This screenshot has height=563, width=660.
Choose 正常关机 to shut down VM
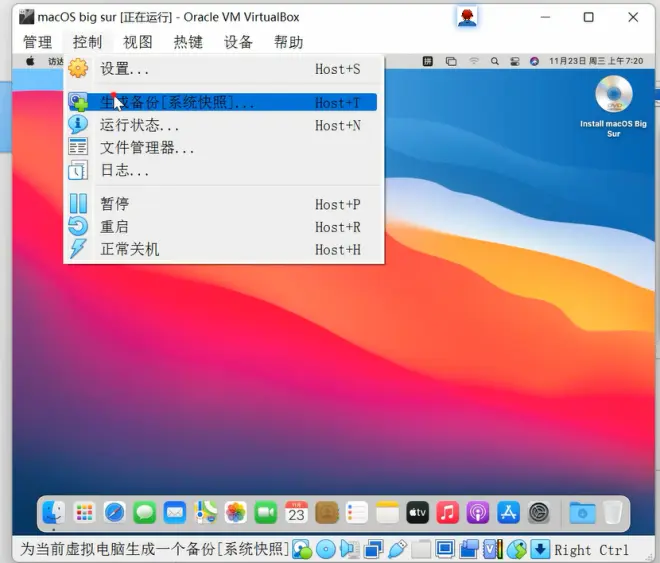point(223,249)
